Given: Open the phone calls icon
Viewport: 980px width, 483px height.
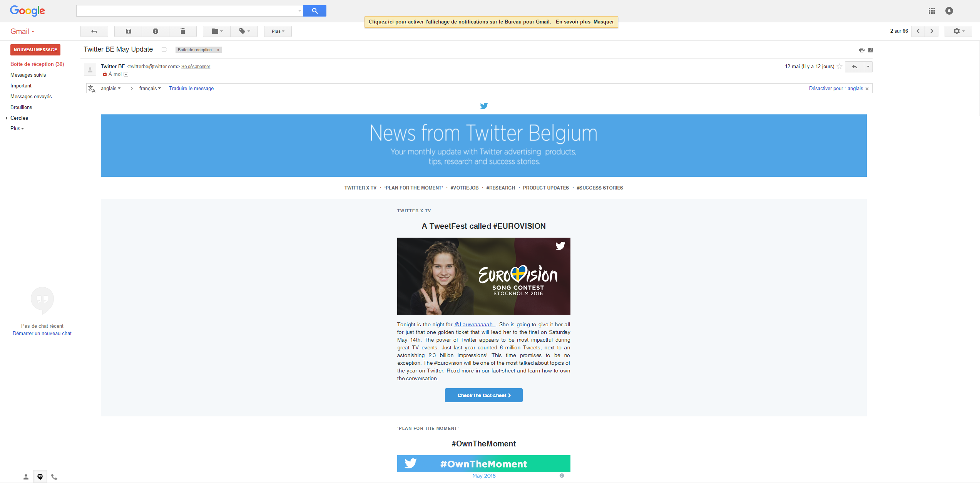Looking at the screenshot, I should 54,477.
